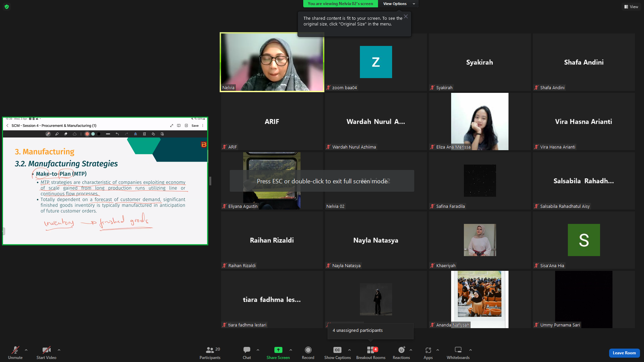Click the text box tool icon
Image resolution: width=644 pixels, height=362 pixels.
[x=144, y=134]
